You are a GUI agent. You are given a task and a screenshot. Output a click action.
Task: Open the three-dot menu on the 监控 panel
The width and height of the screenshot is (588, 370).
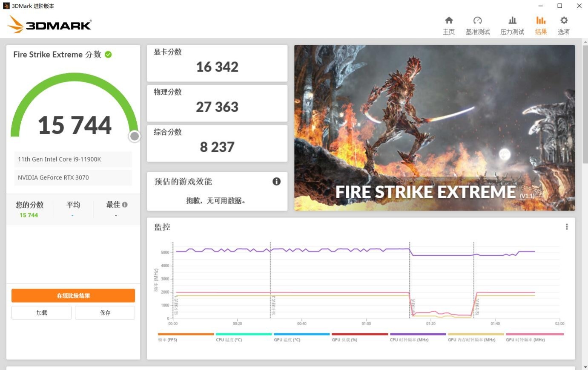pos(567,227)
